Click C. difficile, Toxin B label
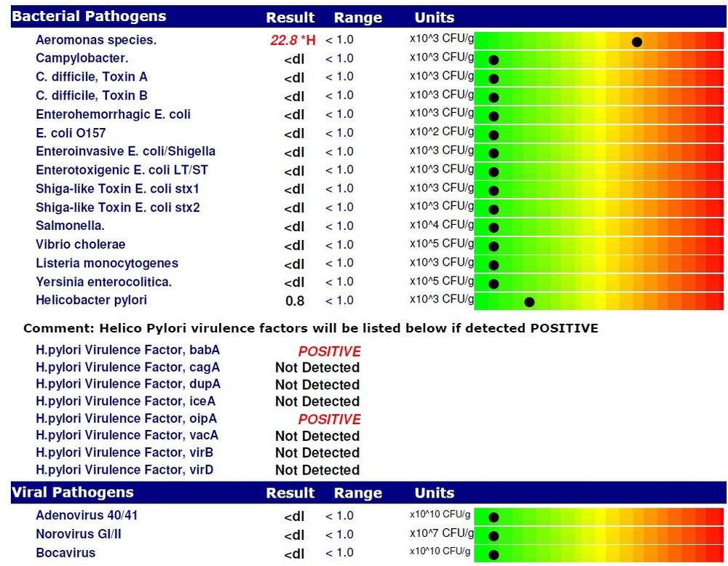This screenshot has height=566, width=728. pyautogui.click(x=92, y=95)
